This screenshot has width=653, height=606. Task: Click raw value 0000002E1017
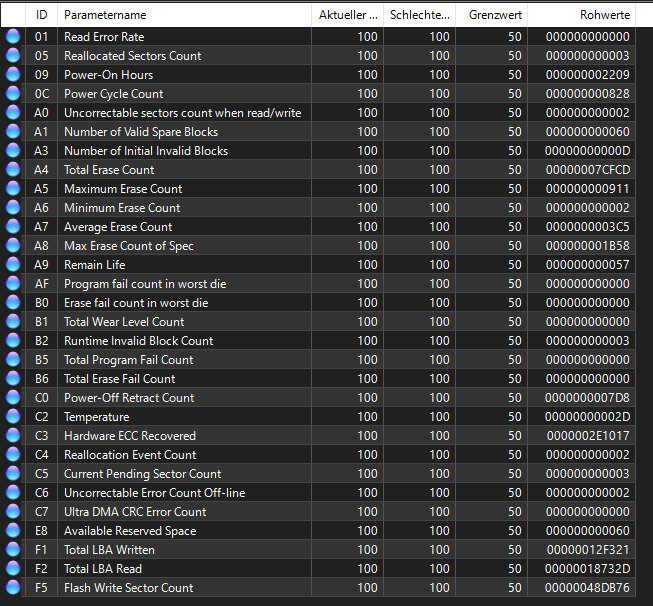[588, 436]
